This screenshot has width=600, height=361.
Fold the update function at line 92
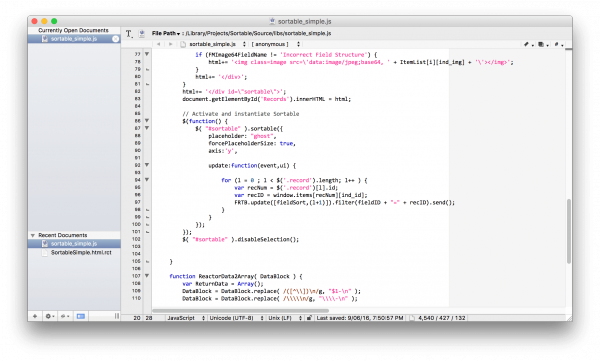coord(147,165)
